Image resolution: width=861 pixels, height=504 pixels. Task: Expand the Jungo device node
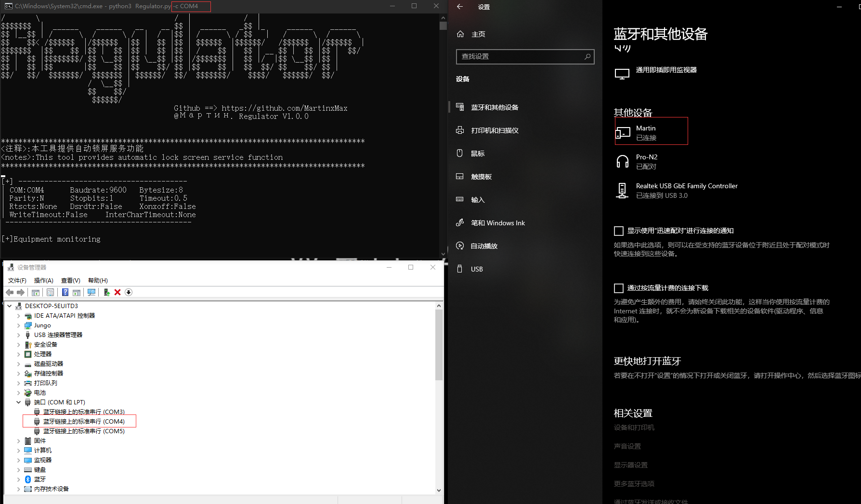tap(19, 325)
